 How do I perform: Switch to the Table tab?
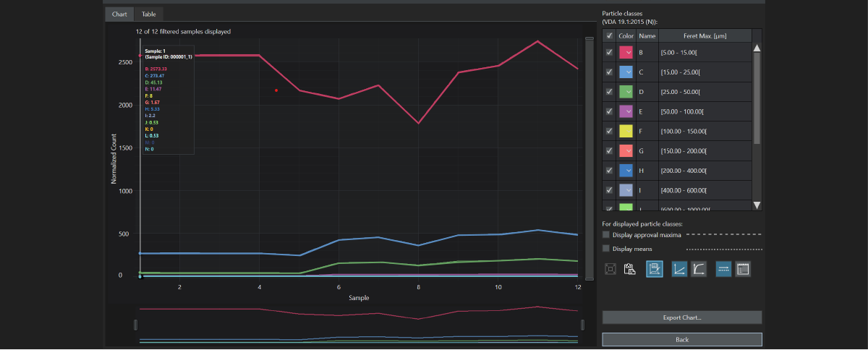[x=148, y=14]
